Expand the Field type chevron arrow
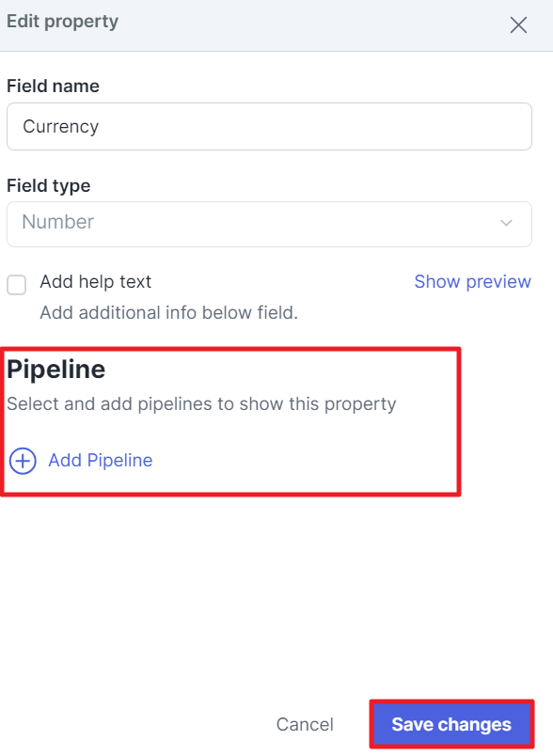 [x=506, y=223]
